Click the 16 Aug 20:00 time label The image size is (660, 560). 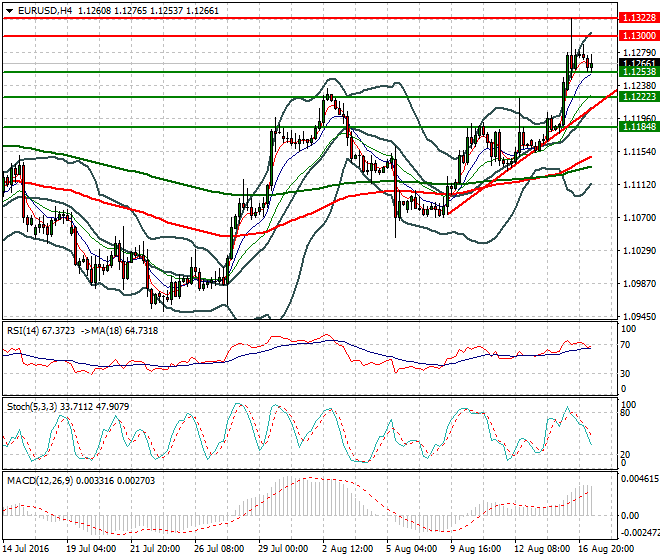point(606,549)
